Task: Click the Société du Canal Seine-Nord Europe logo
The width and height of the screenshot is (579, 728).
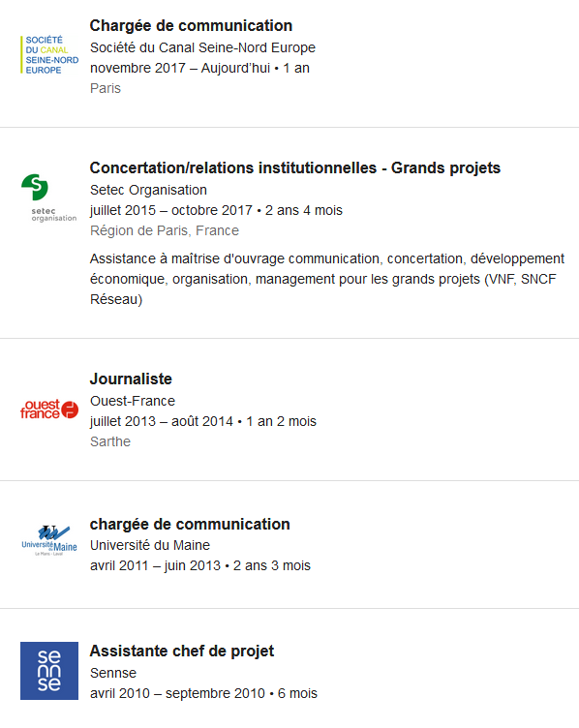Action: [x=49, y=55]
